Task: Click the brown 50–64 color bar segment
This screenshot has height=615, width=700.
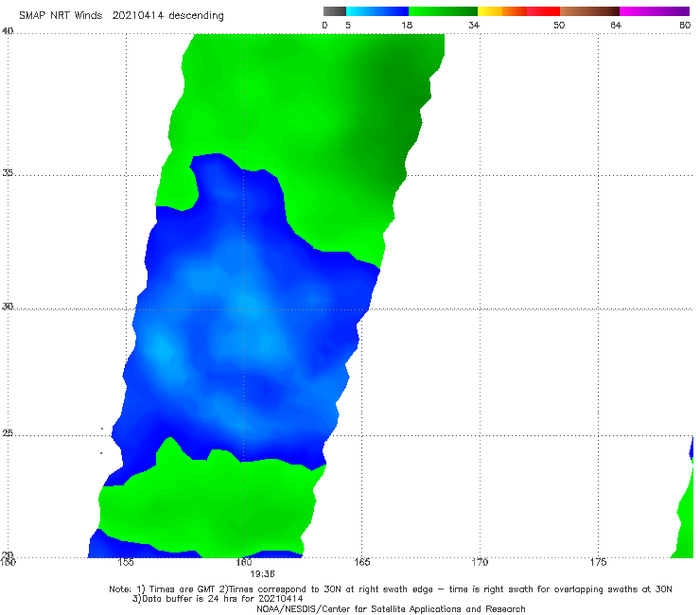Action: 589,11
